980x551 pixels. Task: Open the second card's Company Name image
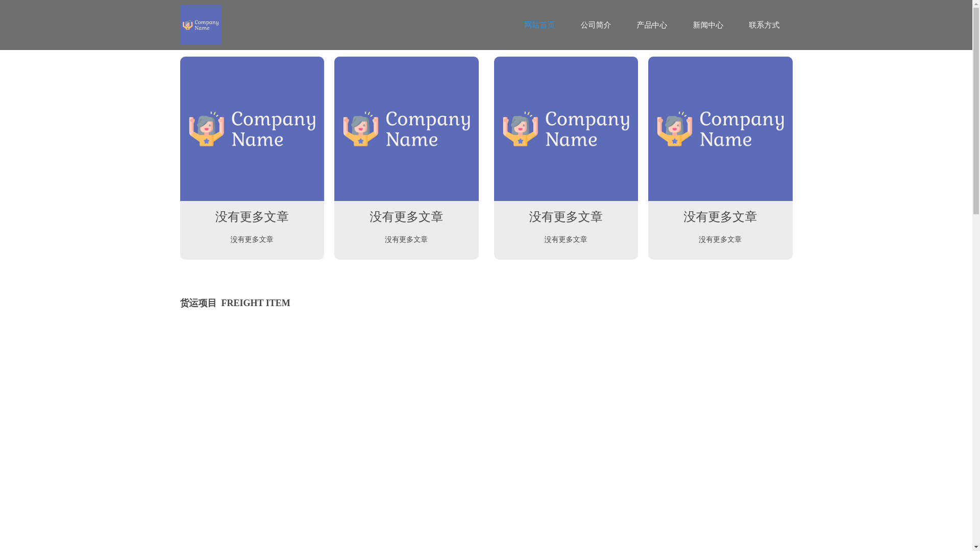point(406,129)
